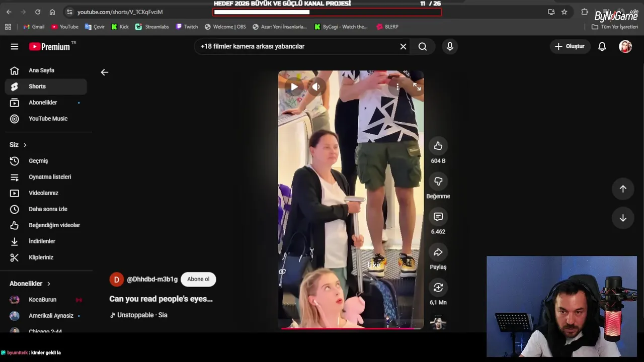This screenshot has width=644, height=362.
Task: Click the address bar URL
Action: (x=120, y=12)
